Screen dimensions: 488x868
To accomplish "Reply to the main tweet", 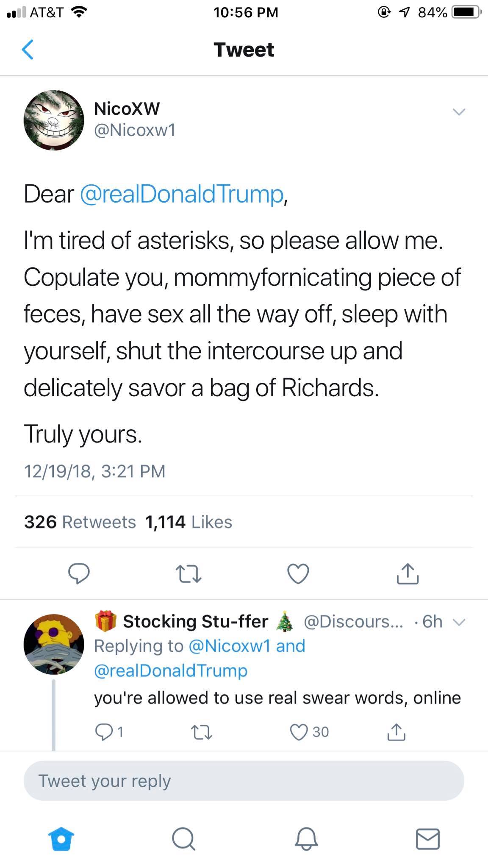I will (79, 574).
